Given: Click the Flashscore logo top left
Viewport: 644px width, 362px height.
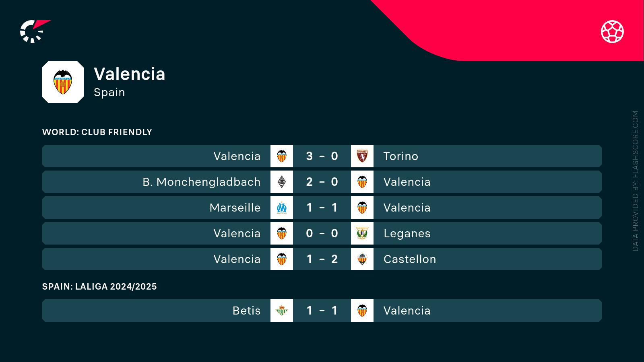Looking at the screenshot, I should pyautogui.click(x=35, y=31).
